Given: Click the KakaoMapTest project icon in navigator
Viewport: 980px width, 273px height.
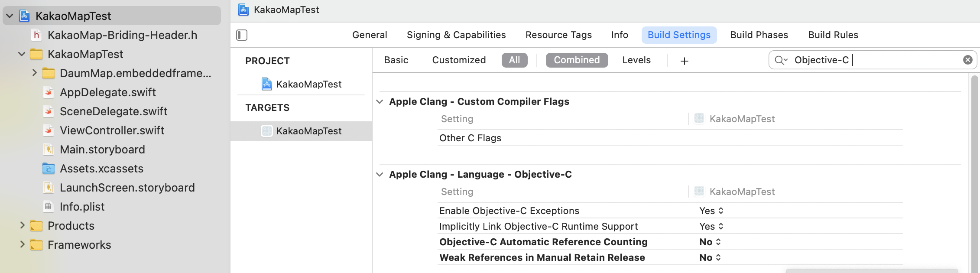Looking at the screenshot, I should (x=25, y=16).
